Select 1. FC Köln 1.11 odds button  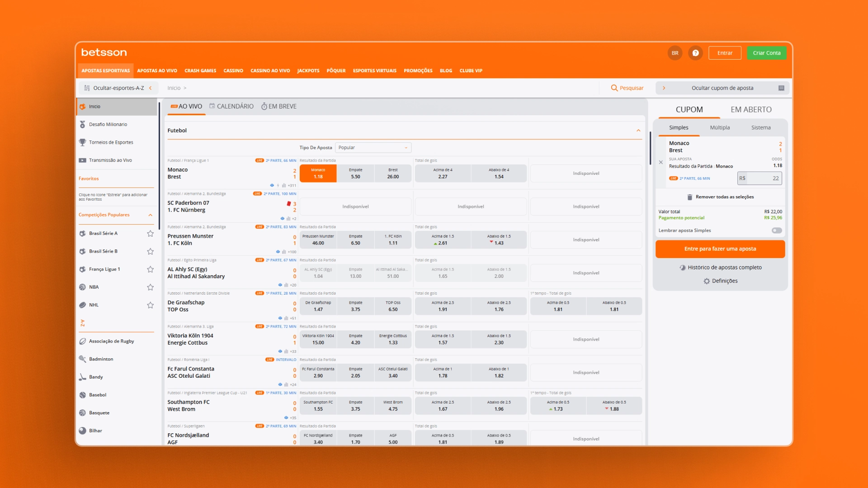pos(393,240)
